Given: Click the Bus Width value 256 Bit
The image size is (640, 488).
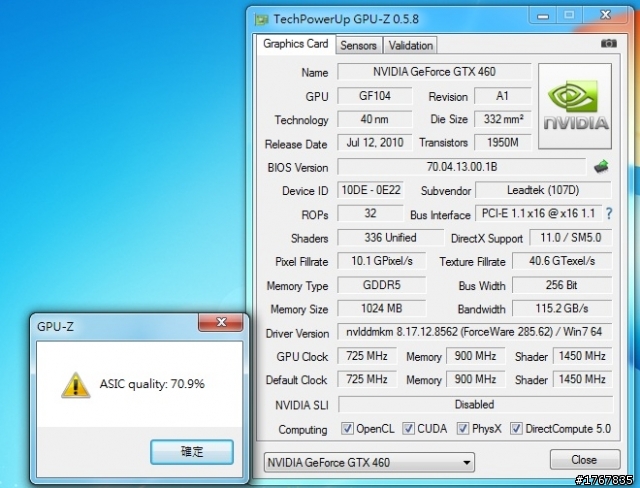Looking at the screenshot, I should click(x=562, y=285).
